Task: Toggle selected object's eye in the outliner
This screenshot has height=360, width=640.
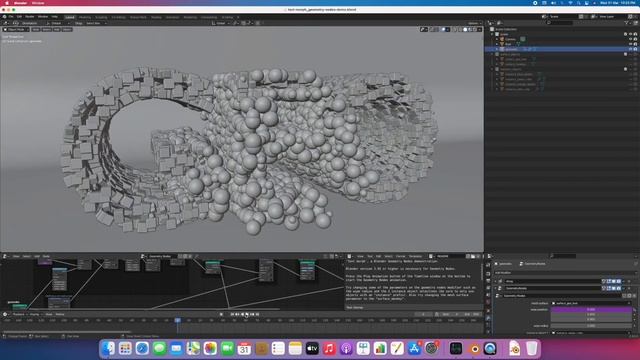Action: point(630,49)
